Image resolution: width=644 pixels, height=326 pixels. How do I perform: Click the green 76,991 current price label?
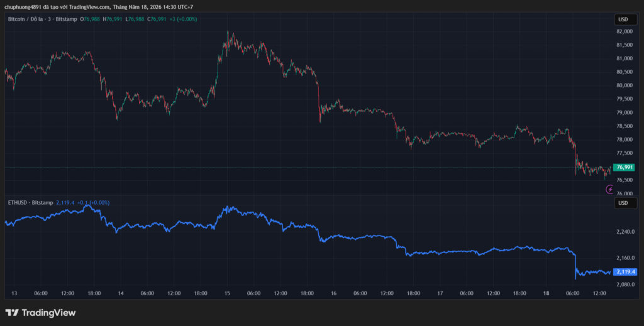(x=624, y=167)
